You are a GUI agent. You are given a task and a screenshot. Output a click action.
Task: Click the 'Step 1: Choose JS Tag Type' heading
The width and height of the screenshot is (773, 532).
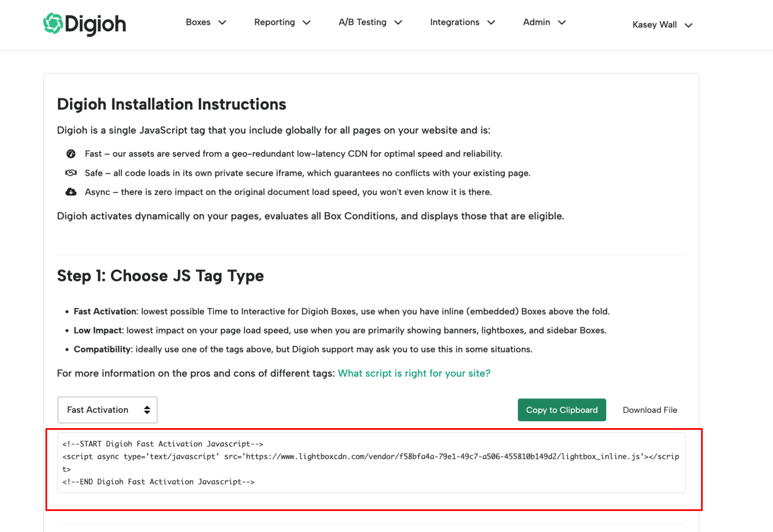[160, 276]
